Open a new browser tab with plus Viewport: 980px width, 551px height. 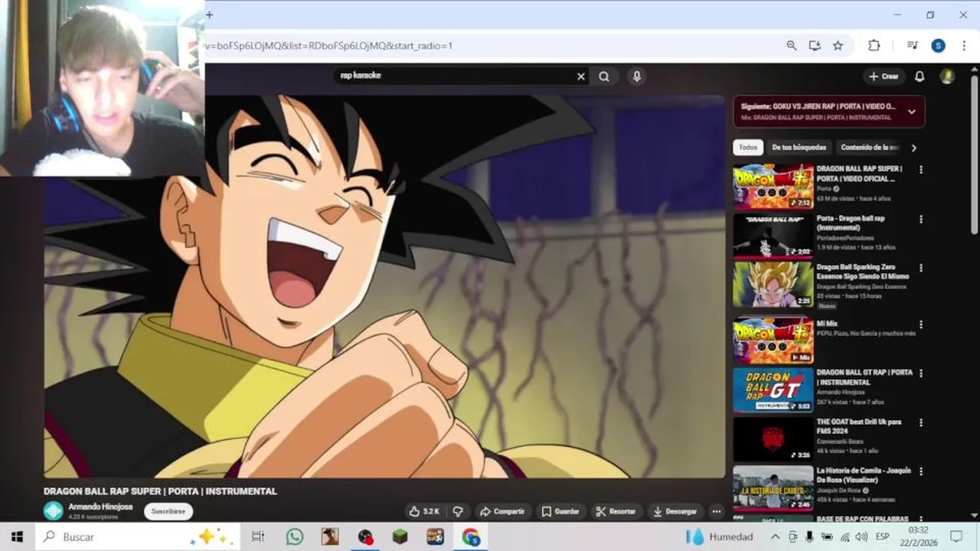coord(209,15)
